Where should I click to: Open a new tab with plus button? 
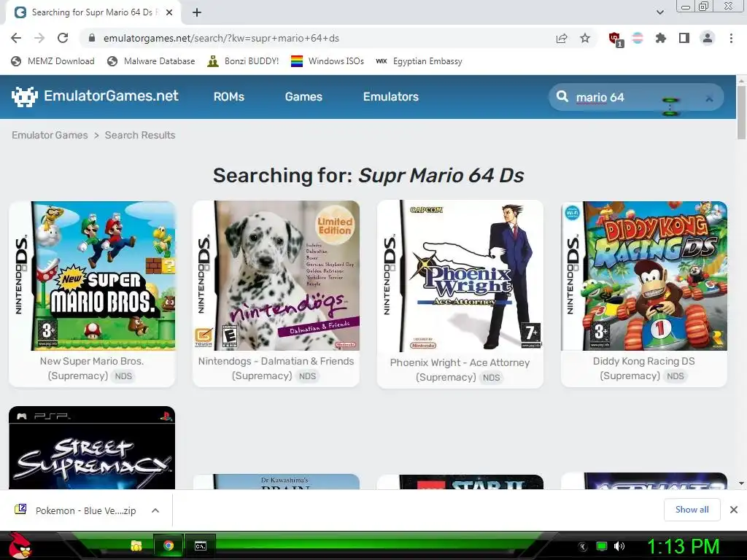(197, 12)
